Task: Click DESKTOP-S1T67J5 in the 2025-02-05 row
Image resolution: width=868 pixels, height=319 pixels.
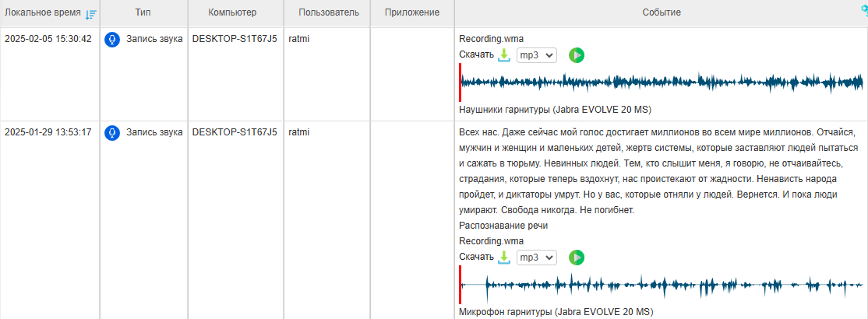Action: click(235, 39)
